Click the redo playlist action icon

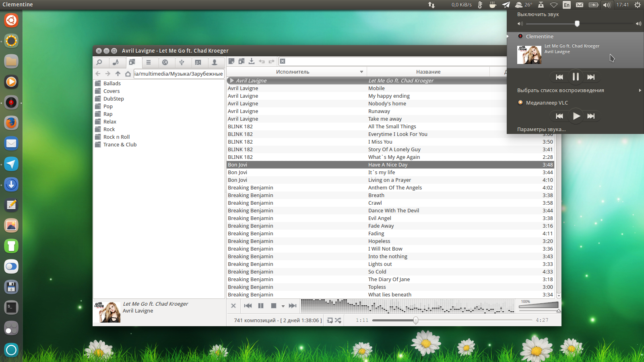(272, 62)
